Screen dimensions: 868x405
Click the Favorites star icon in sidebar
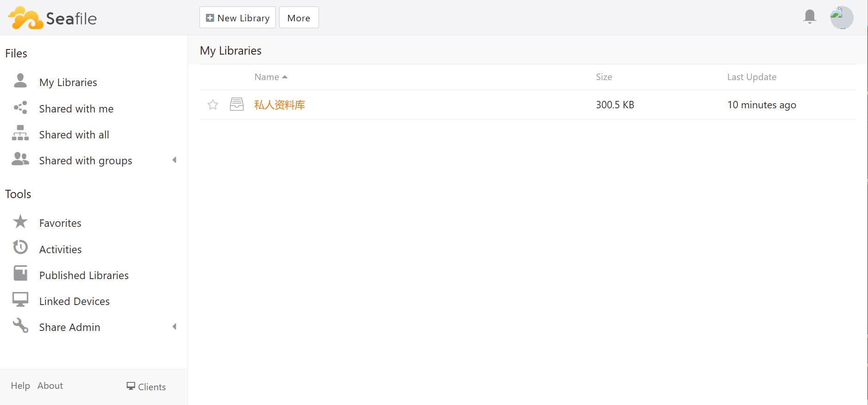(20, 221)
